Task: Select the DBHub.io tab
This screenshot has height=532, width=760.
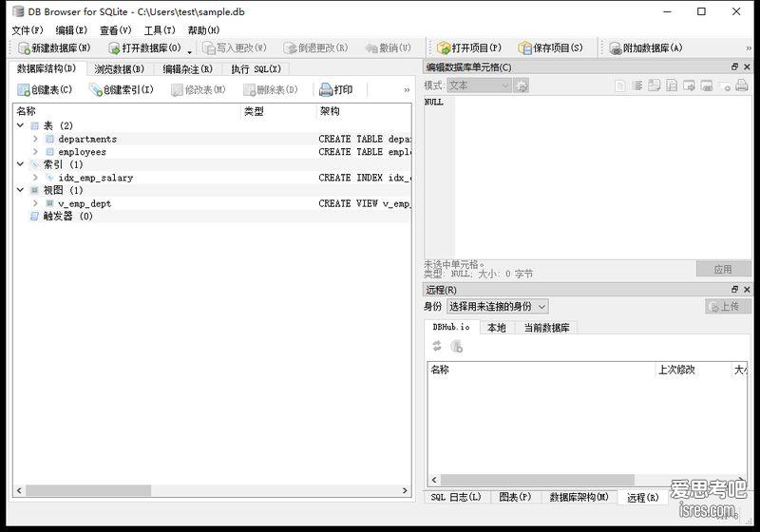Action: (x=451, y=327)
